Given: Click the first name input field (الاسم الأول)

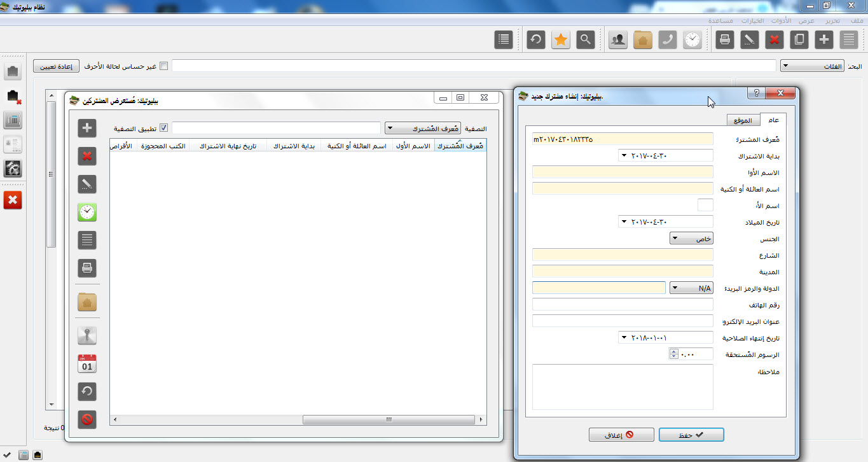Looking at the screenshot, I should [x=623, y=172].
